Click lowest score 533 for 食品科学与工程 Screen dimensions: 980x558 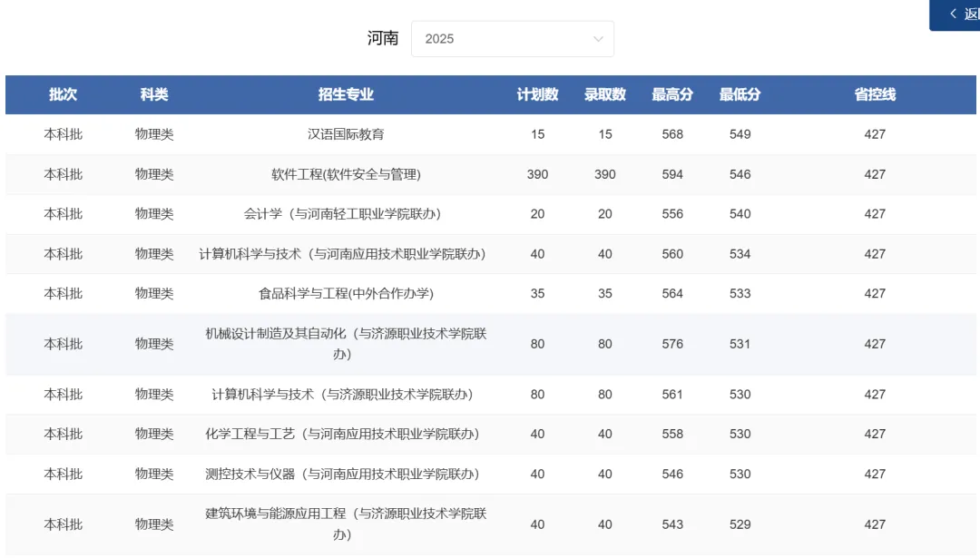tap(740, 294)
